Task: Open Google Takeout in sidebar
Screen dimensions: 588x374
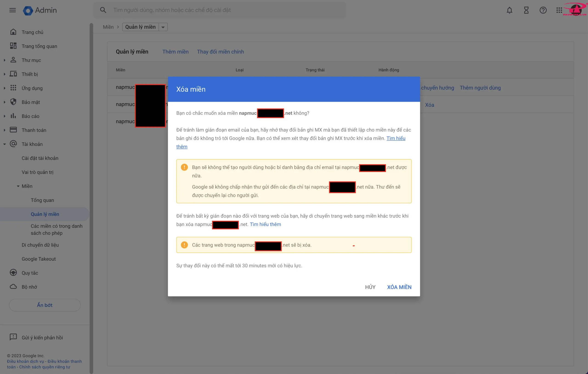Action: 39,259
